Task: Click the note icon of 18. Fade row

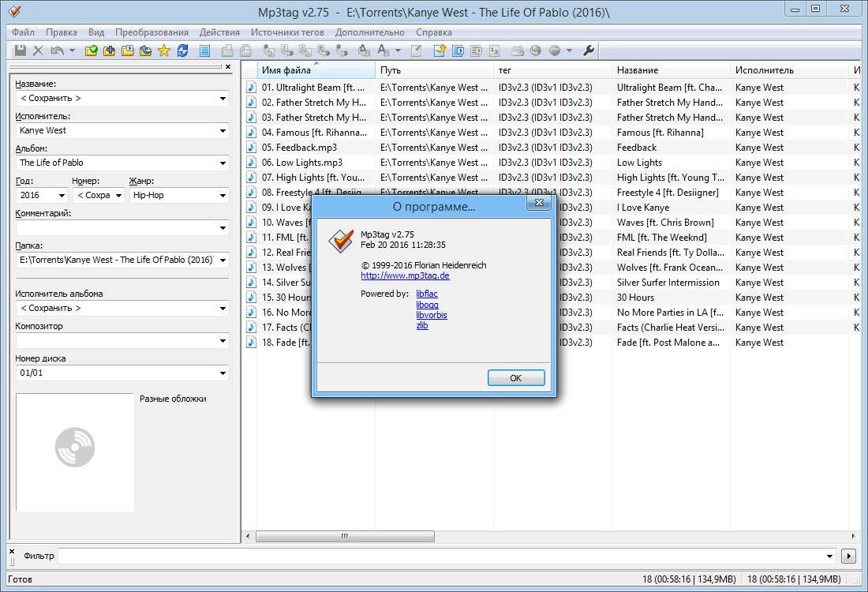Action: [x=251, y=343]
